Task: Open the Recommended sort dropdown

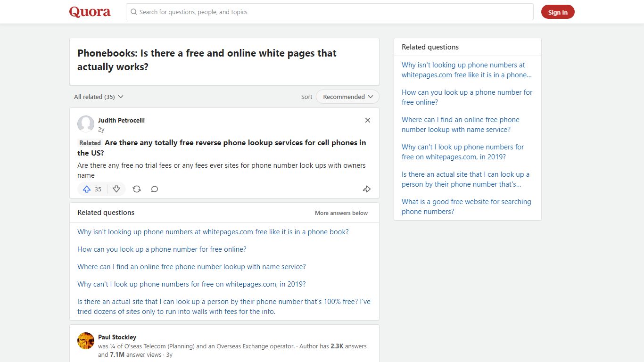Action: click(347, 97)
